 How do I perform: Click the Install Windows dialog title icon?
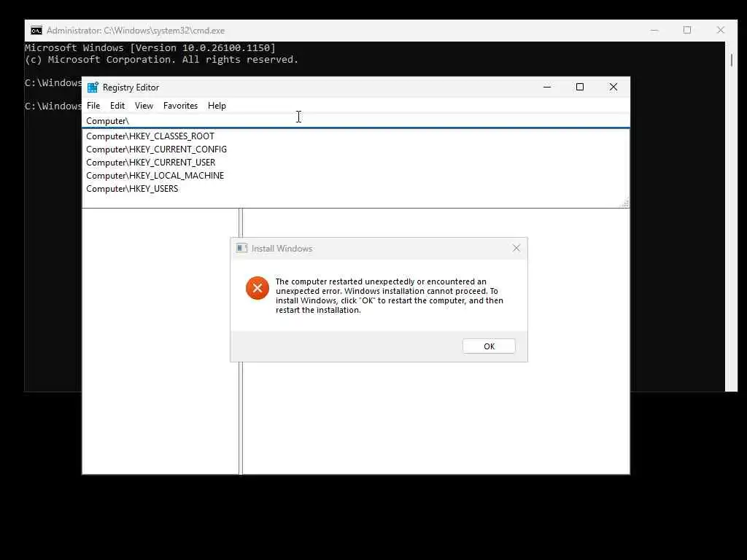pos(242,248)
